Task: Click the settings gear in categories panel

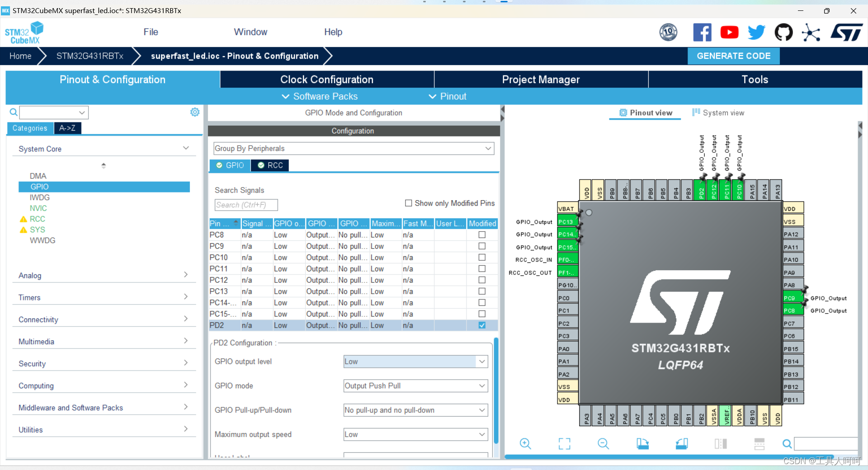Action: [x=195, y=112]
